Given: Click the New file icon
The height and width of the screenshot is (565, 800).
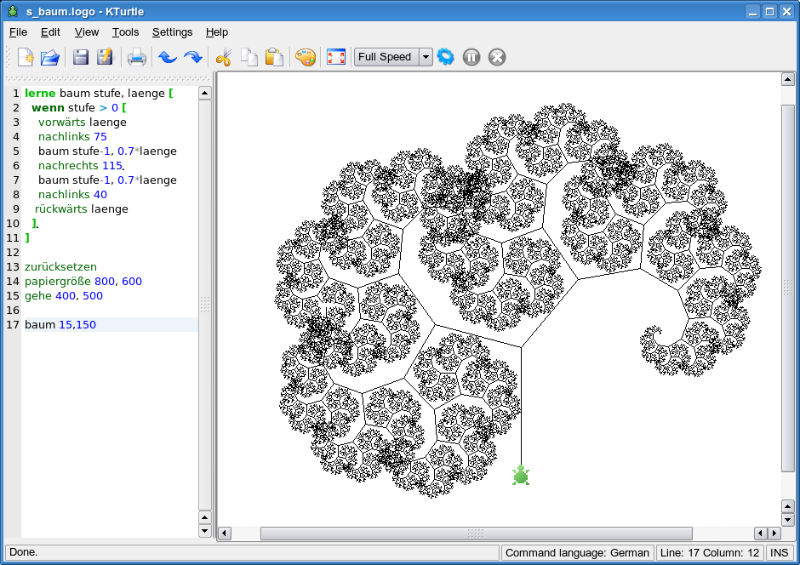Looking at the screenshot, I should 25,57.
